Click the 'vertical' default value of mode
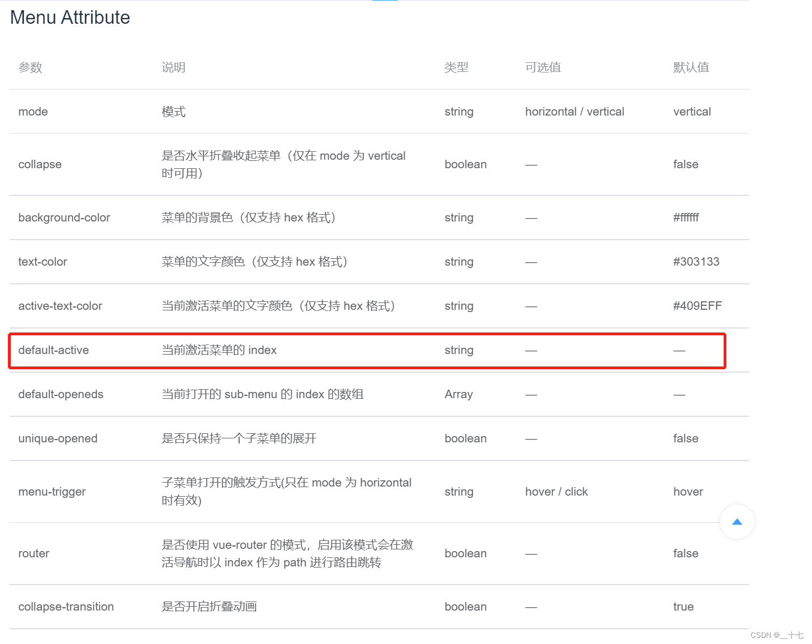Viewport: 812px width, 644px height. 692,112
